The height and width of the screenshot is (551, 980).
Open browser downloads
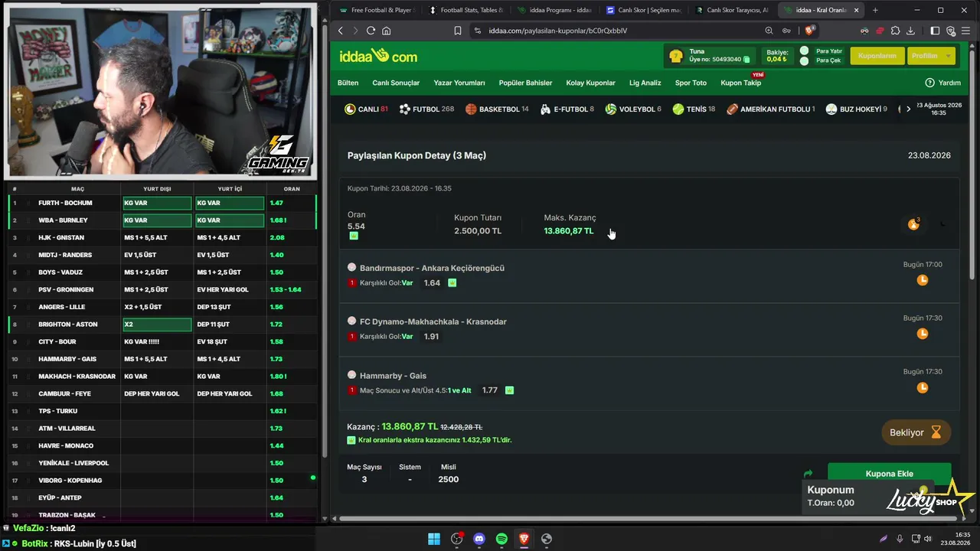[x=910, y=31]
